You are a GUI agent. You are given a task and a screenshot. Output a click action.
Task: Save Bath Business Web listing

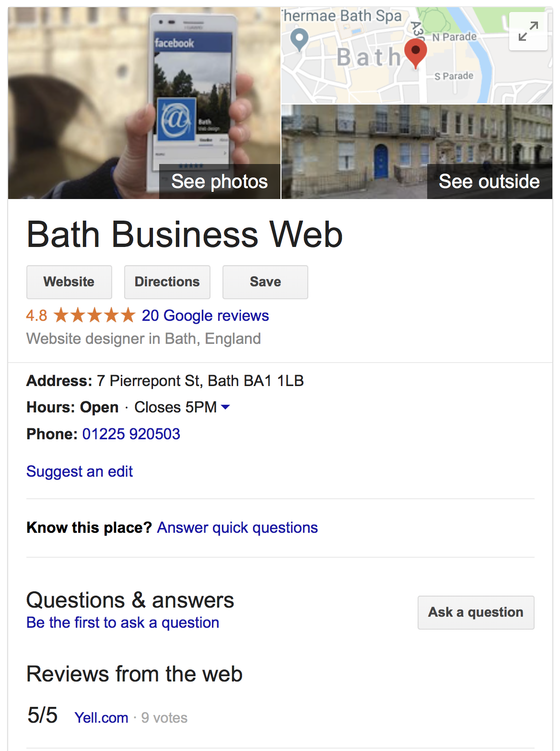pyautogui.click(x=265, y=282)
